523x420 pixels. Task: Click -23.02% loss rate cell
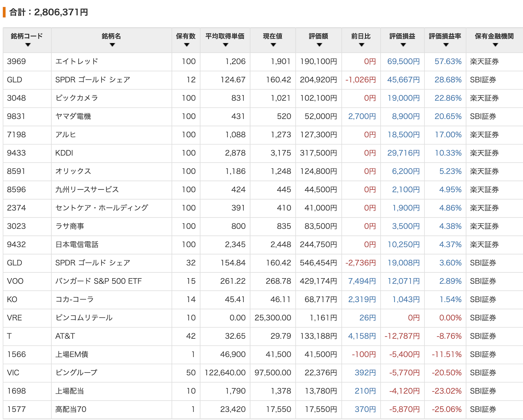pos(447,391)
